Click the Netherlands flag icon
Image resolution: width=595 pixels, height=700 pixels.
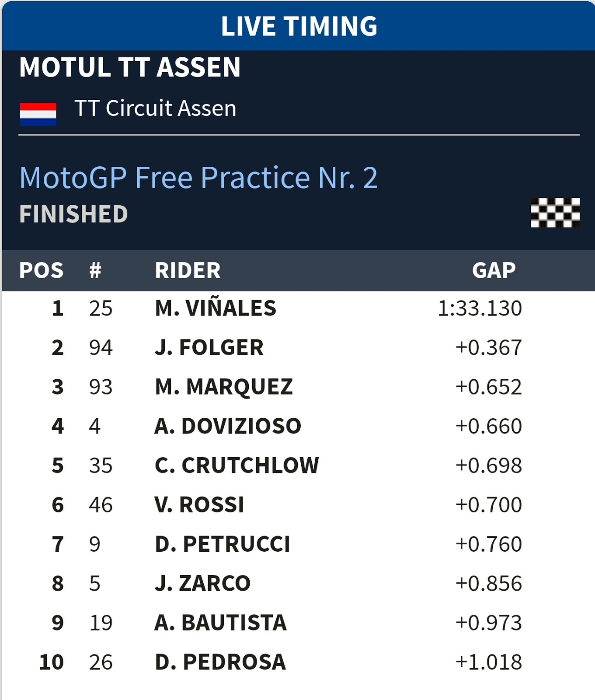38,114
